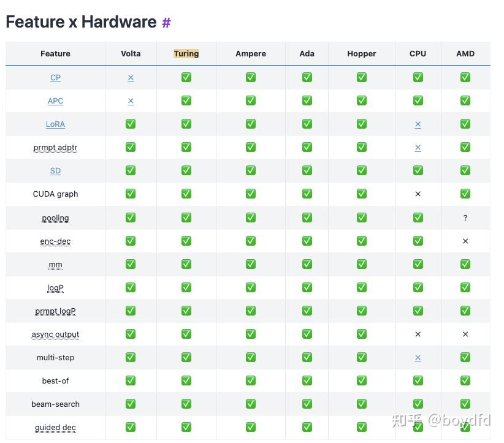Click the X link for CP on Volta

point(131,78)
